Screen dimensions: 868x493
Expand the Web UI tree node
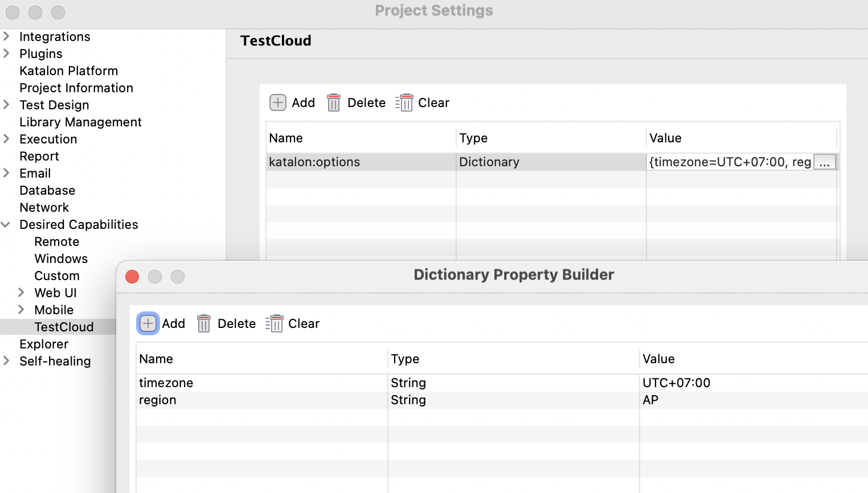coord(21,293)
